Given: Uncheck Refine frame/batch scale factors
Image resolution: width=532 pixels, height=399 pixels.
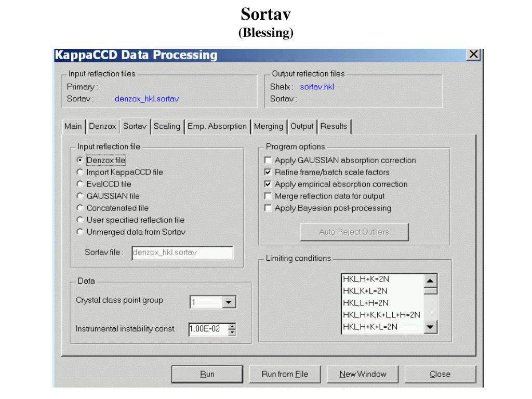Looking at the screenshot, I should pyautogui.click(x=268, y=172).
